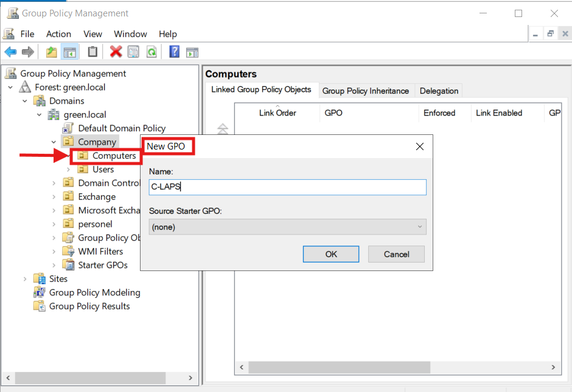Open the Source Starter GPO dropdown
Viewport: 572px width, 392px height.
pos(287,227)
